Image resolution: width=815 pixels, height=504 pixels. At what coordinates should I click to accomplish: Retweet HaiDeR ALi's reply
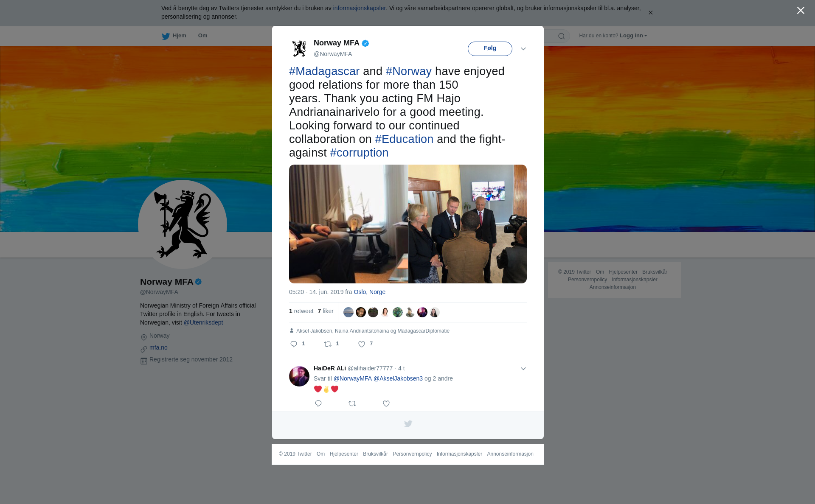352,403
